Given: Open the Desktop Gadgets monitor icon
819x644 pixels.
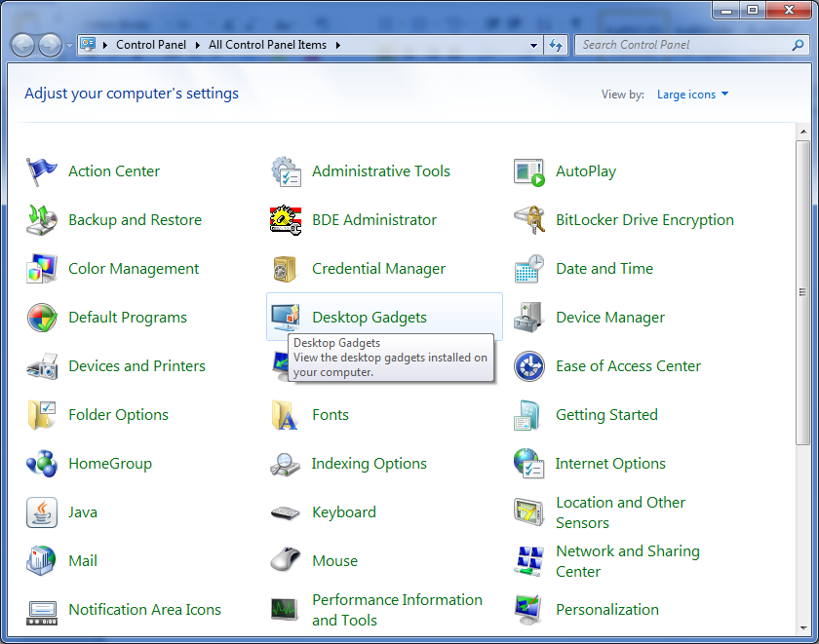Looking at the screenshot, I should (285, 318).
